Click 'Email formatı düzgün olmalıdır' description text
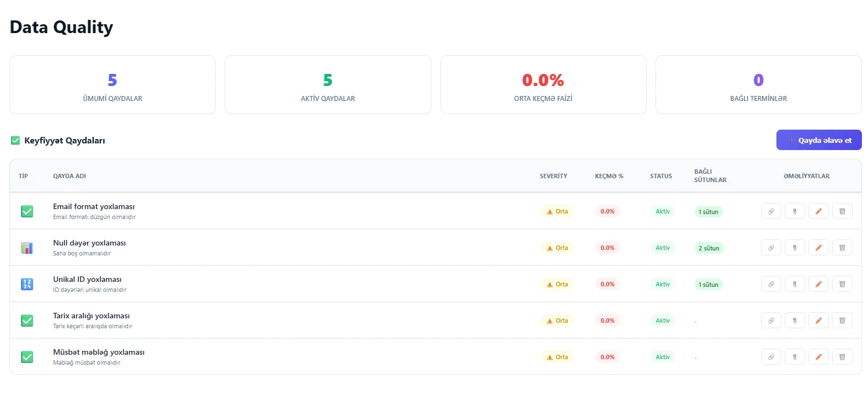This screenshot has width=868, height=395. [94, 217]
